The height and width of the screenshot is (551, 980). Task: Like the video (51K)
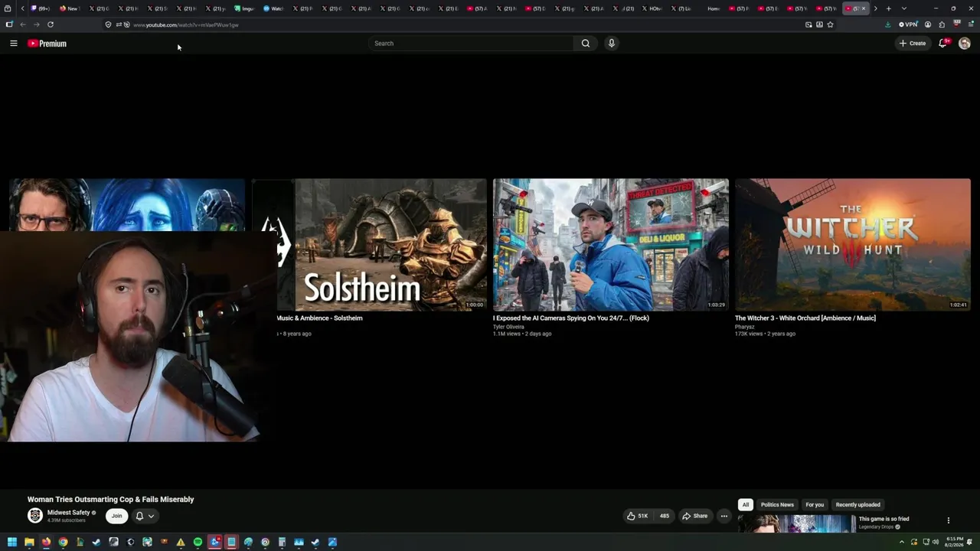click(638, 516)
